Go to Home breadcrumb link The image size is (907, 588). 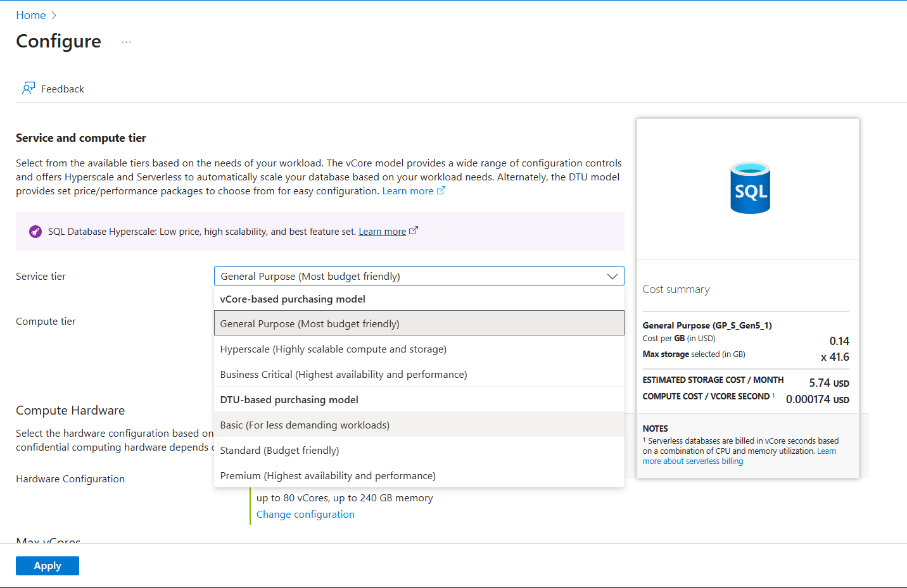click(x=30, y=15)
